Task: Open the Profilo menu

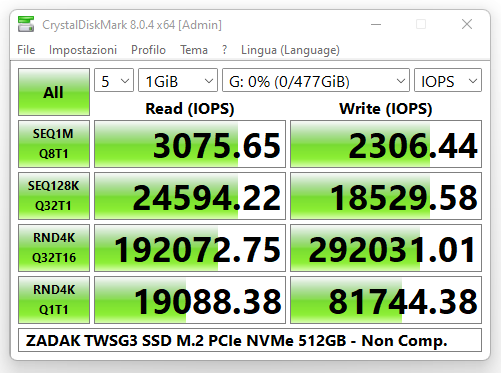Action: [x=148, y=50]
